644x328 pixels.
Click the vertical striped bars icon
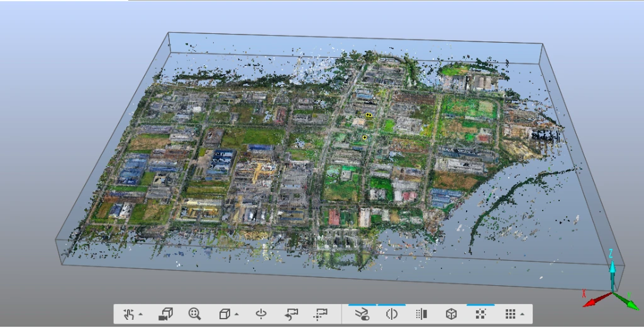(421, 314)
